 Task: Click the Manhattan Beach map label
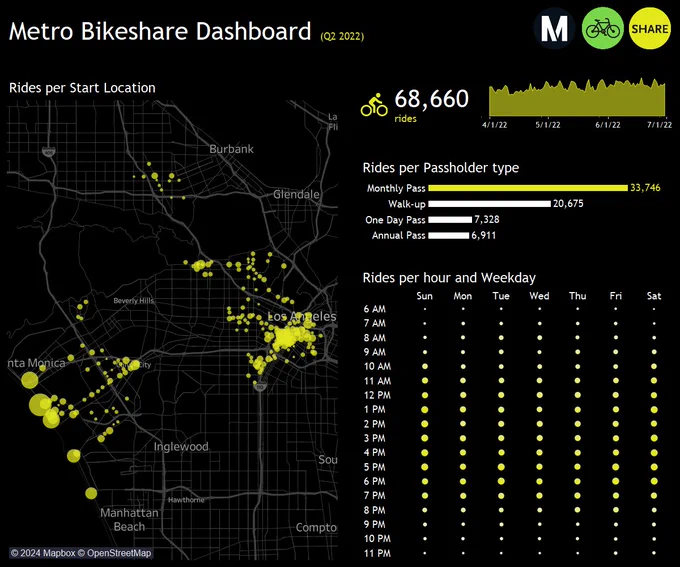coord(129,520)
